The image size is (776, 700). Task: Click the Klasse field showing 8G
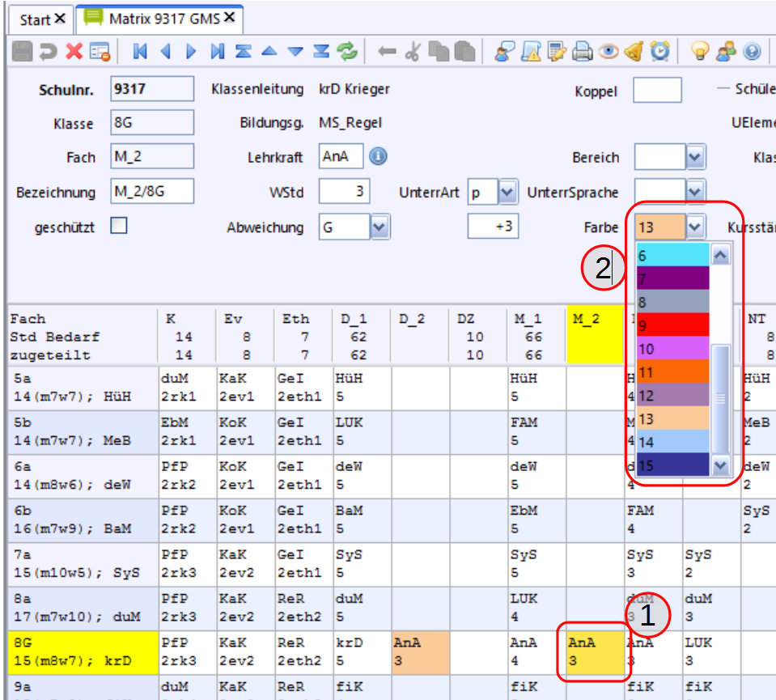[x=152, y=122]
